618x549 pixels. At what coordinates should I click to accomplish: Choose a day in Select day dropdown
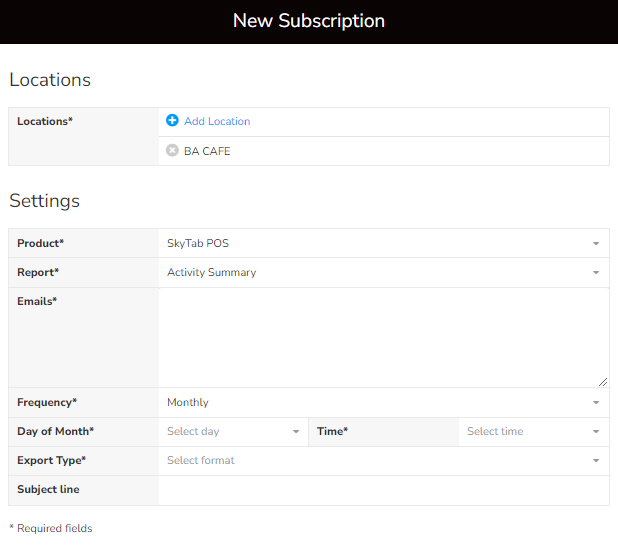230,432
